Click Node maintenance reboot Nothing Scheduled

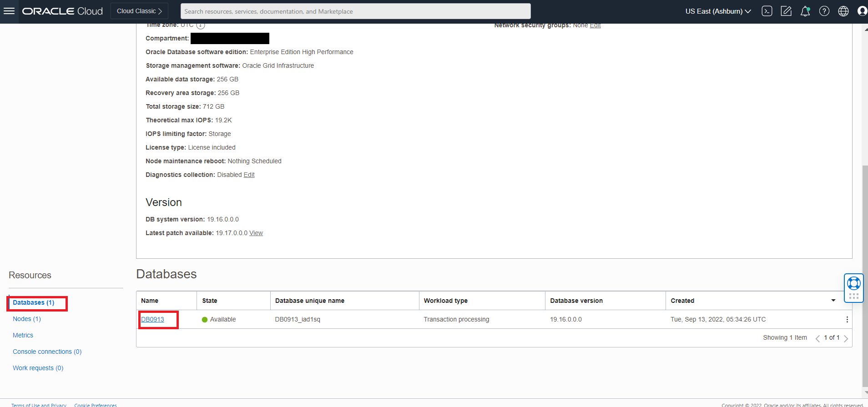(255, 161)
